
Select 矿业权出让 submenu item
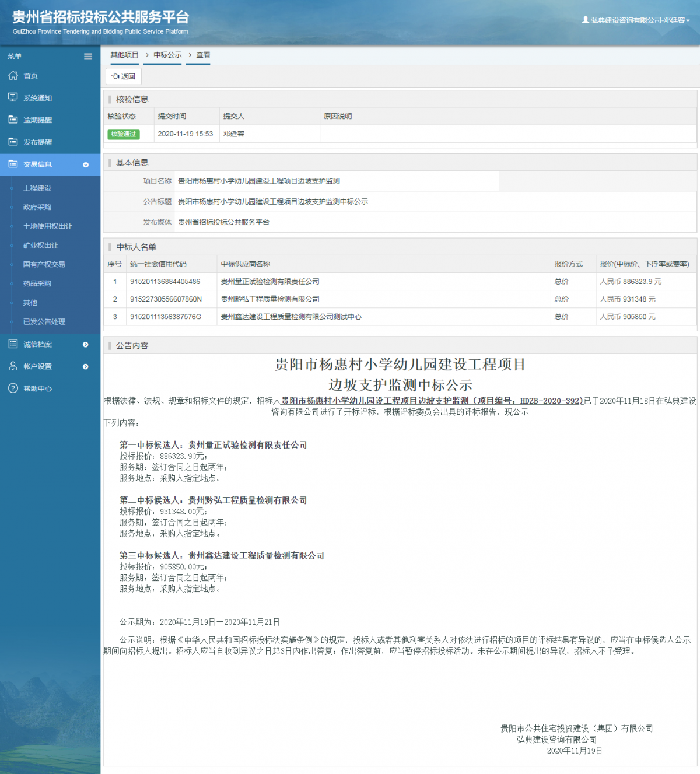41,246
